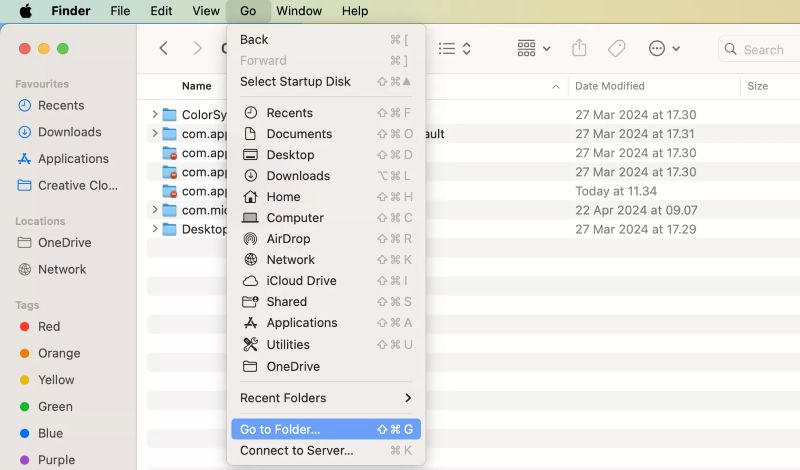Expand Recent Folders submenu

(x=326, y=398)
